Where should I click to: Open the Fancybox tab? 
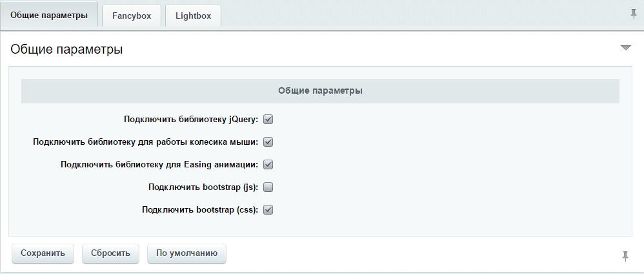132,16
